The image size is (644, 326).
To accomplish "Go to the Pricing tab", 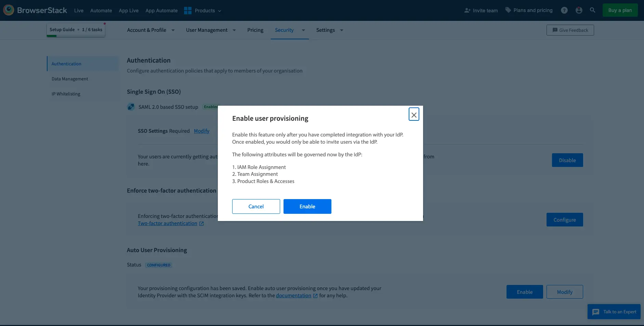I will click(x=255, y=30).
